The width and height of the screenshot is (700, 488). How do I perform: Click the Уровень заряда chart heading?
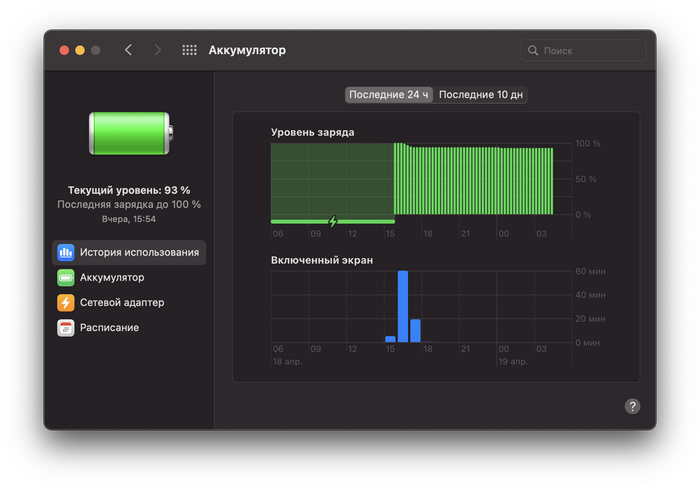click(x=312, y=133)
